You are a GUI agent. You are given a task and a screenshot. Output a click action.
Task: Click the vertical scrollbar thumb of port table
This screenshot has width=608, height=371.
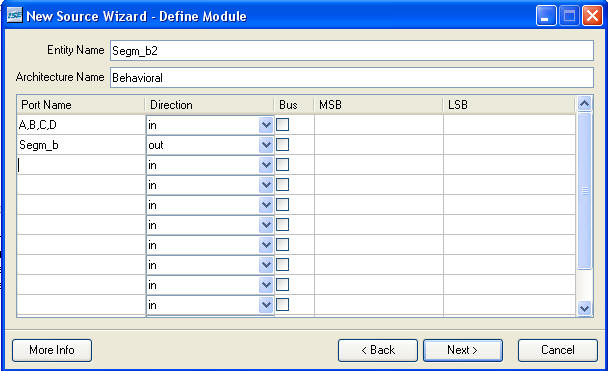pos(584,190)
